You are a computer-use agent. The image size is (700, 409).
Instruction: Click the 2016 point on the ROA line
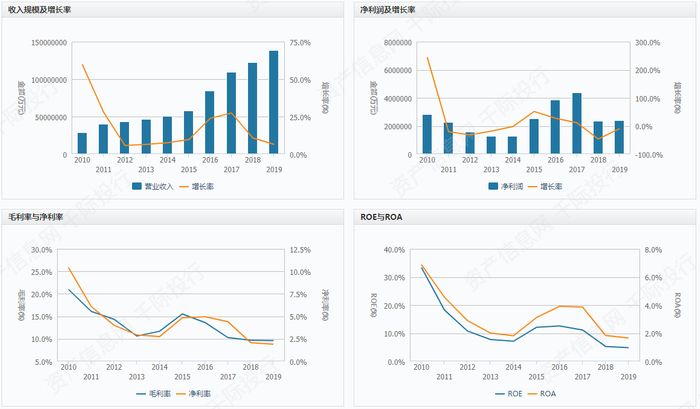pos(559,306)
